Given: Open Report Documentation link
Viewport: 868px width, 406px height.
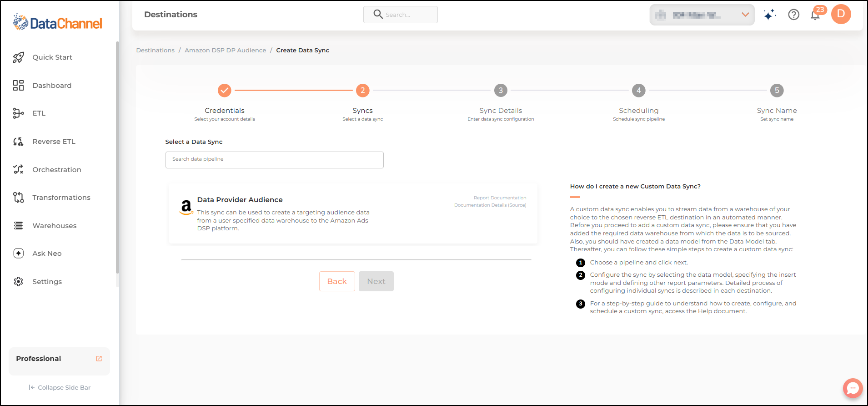Looking at the screenshot, I should [x=500, y=198].
